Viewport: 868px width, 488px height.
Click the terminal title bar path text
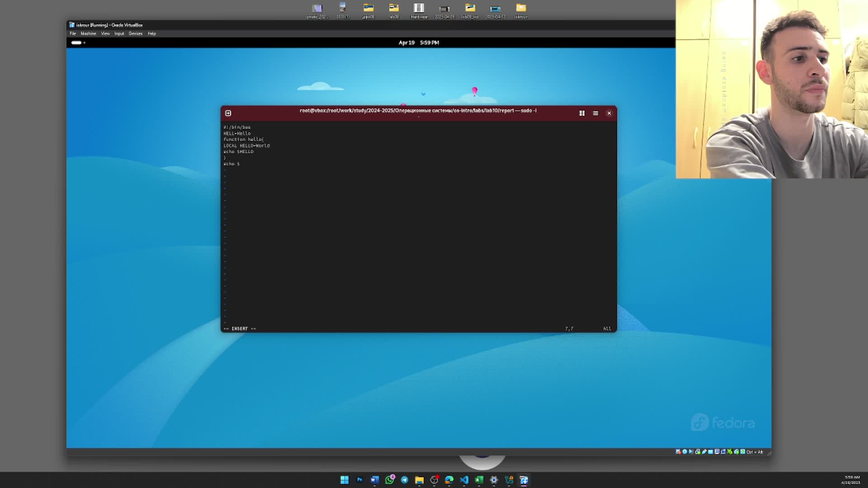tap(418, 110)
